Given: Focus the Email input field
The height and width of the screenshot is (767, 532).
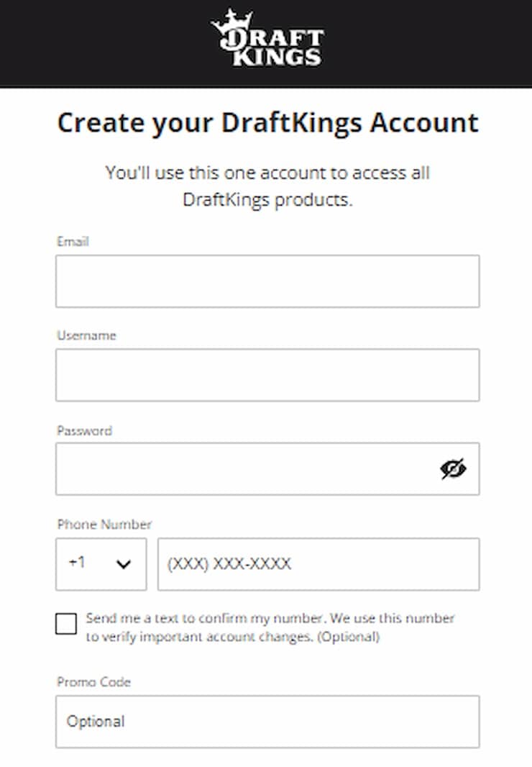Looking at the screenshot, I should tap(267, 281).
